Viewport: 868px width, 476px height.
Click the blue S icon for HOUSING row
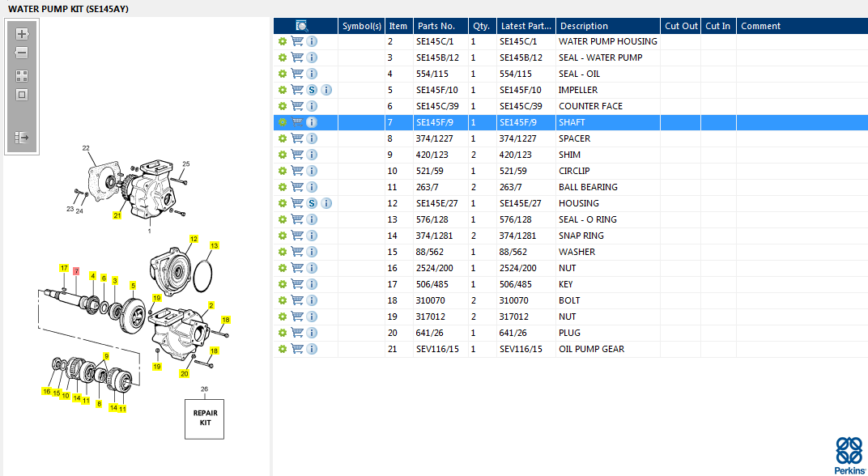[312, 203]
